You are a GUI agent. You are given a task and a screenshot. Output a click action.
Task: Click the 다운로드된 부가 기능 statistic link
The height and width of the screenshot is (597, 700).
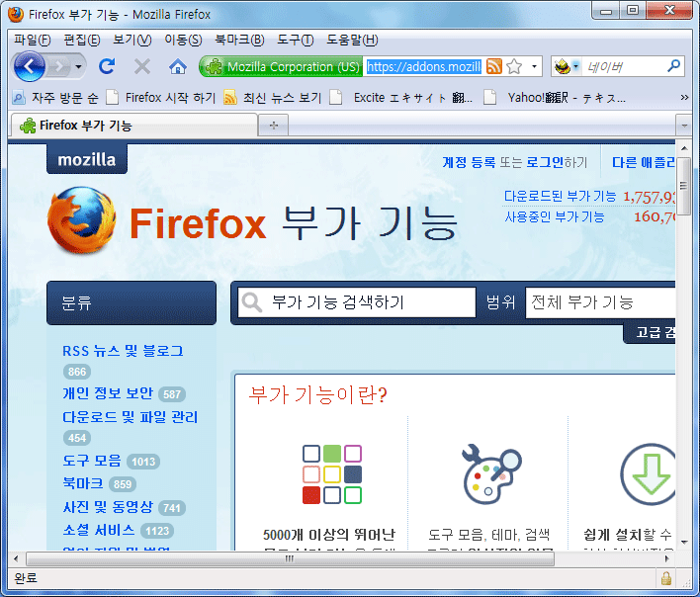point(560,197)
